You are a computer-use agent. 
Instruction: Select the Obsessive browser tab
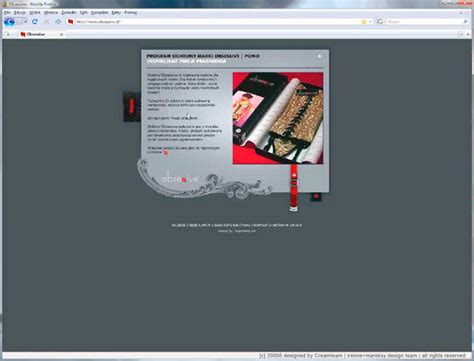41,34
